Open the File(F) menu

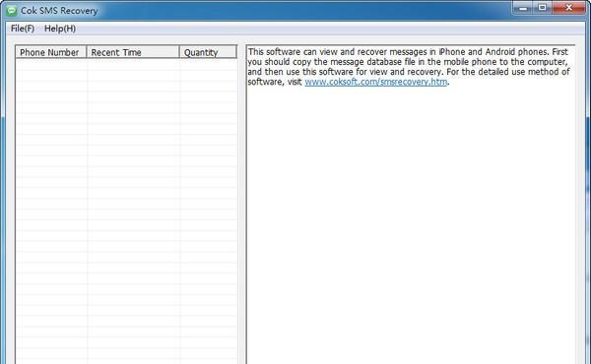tap(23, 29)
